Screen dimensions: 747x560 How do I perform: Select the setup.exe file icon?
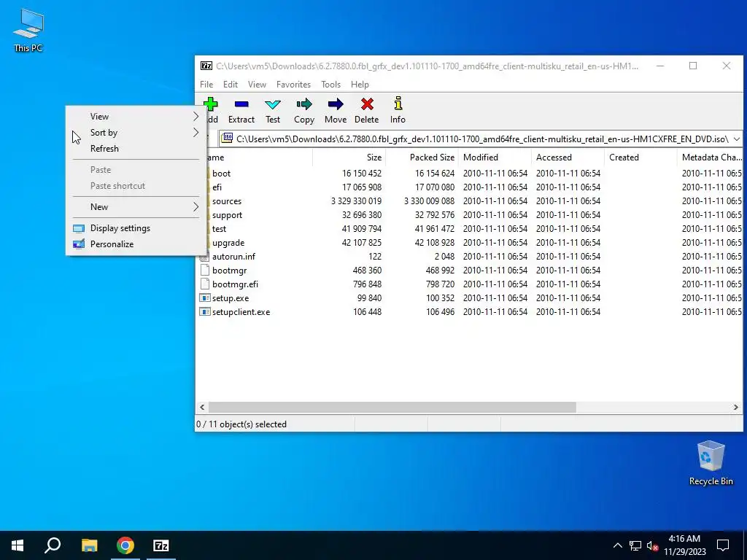pyautogui.click(x=204, y=298)
